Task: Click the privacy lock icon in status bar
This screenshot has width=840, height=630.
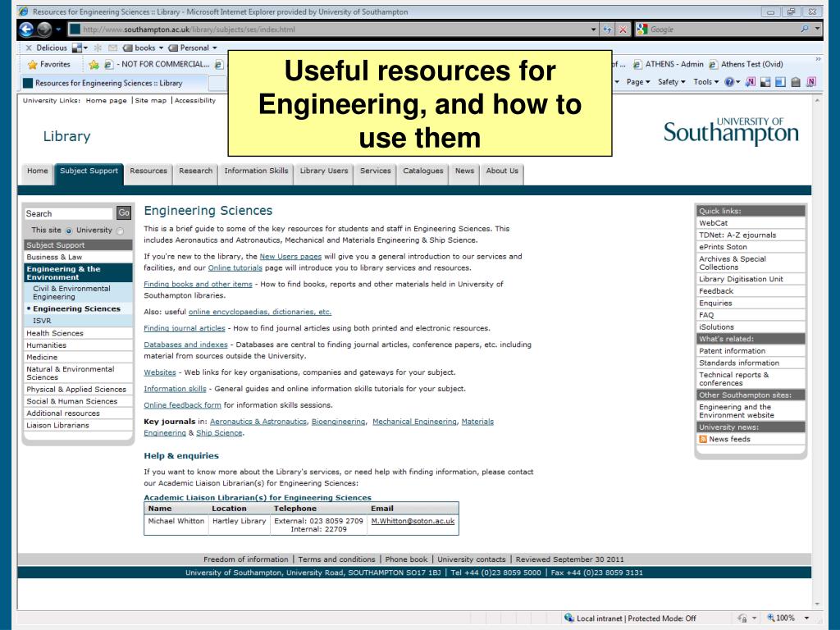Action: click(742, 618)
